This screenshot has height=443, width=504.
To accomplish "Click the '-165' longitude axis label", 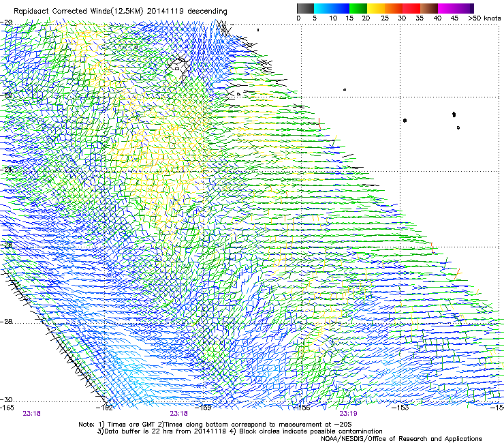I will pyautogui.click(x=7, y=408).
